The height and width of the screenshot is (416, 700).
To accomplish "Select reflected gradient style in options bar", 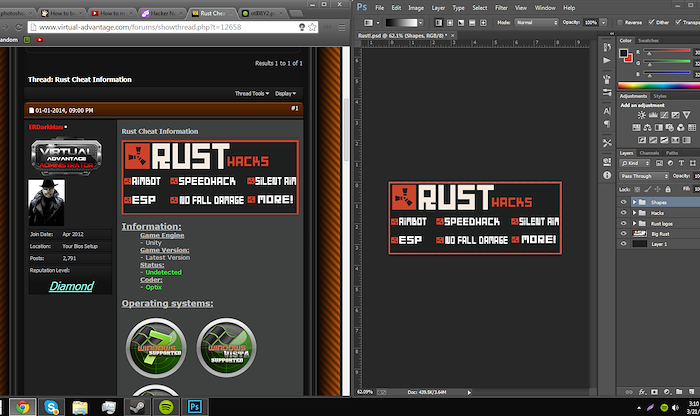I will point(472,22).
